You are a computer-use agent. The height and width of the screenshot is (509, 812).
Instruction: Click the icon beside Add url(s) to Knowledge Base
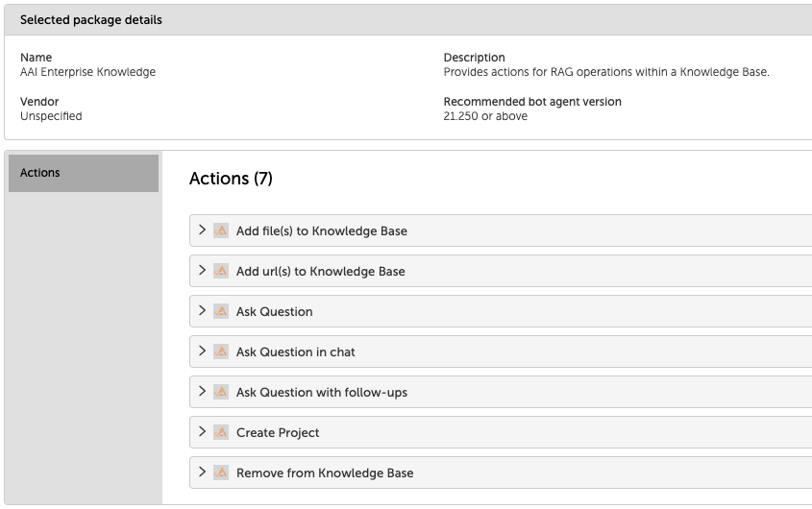(221, 271)
